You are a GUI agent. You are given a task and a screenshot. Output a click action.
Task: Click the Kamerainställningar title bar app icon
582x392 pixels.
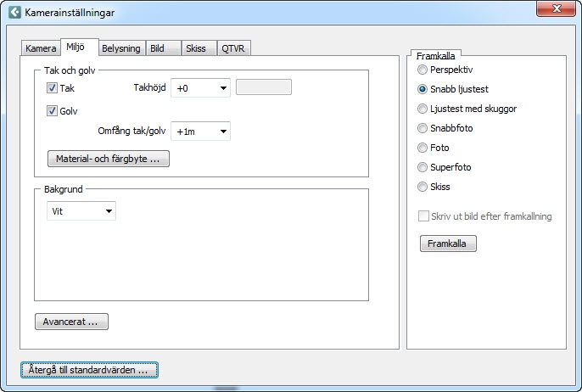coord(14,13)
